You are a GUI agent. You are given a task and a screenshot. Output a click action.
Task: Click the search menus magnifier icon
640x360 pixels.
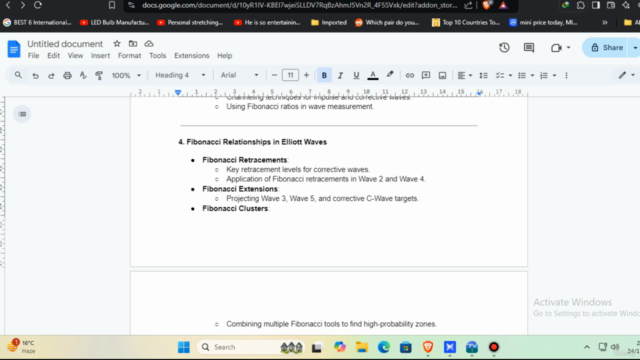pos(18,75)
